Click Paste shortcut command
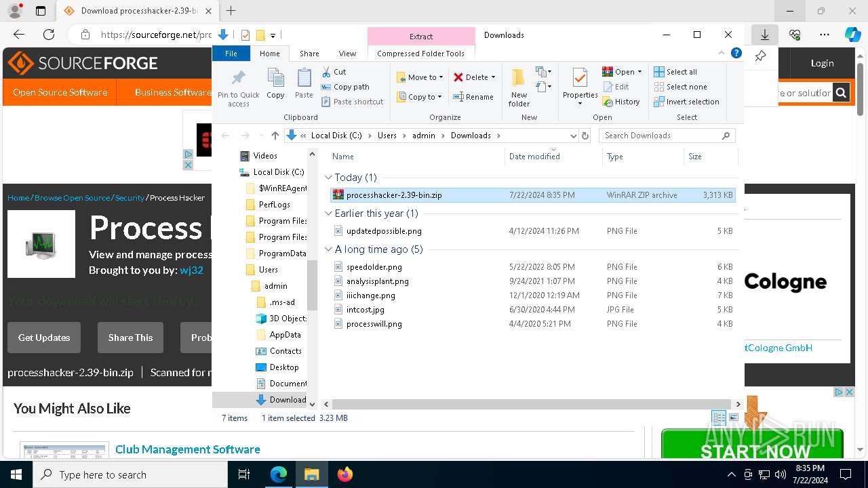Image resolution: width=868 pixels, height=488 pixels. pos(352,102)
